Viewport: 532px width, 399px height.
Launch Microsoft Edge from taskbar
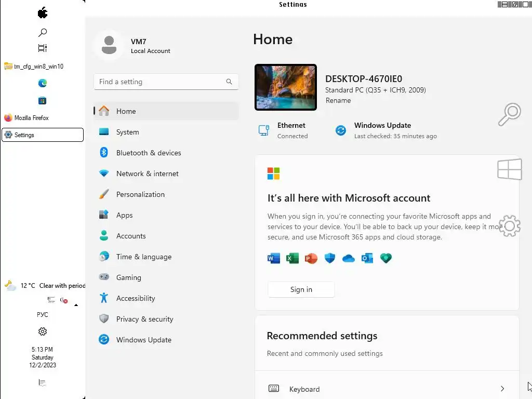pos(43,83)
